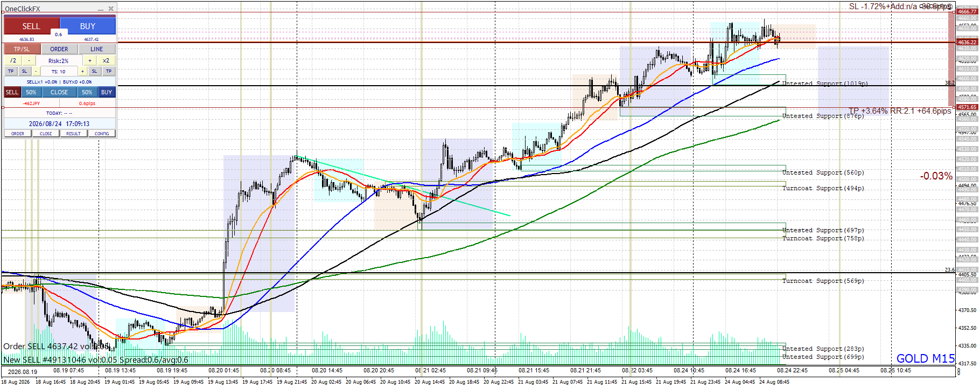The image size is (980, 388).
Task: Click the large red SELL button
Action: 31,26
